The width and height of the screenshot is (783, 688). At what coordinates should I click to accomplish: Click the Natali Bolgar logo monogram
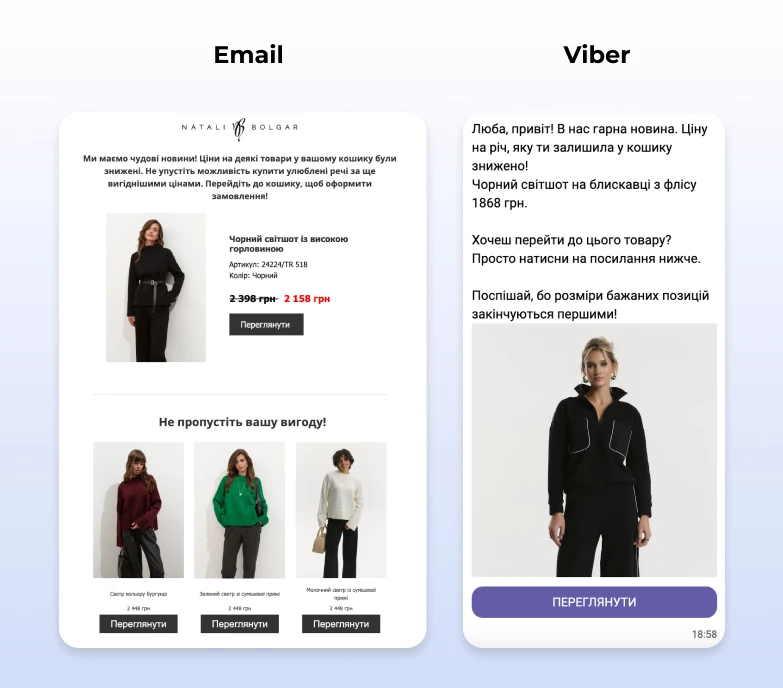[239, 129]
